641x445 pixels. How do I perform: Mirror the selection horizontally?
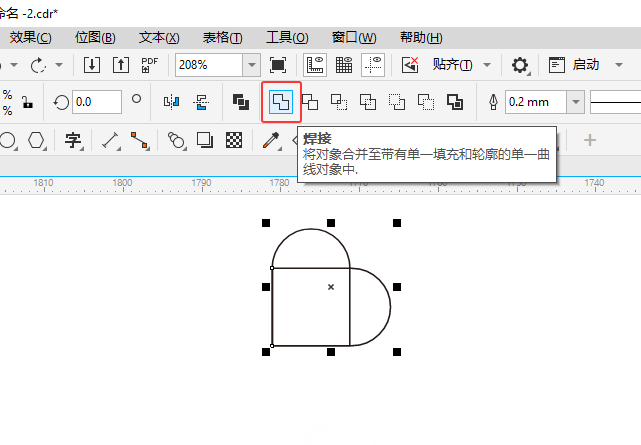[x=172, y=102]
